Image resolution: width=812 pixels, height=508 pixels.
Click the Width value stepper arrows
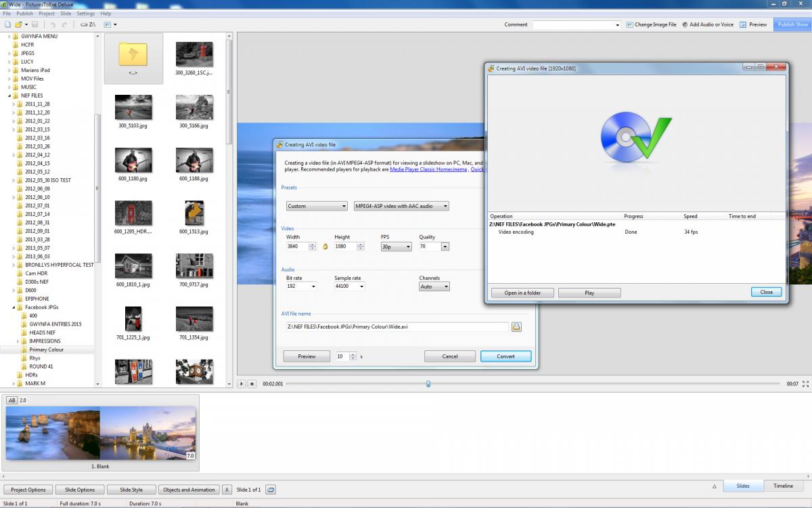[312, 247]
